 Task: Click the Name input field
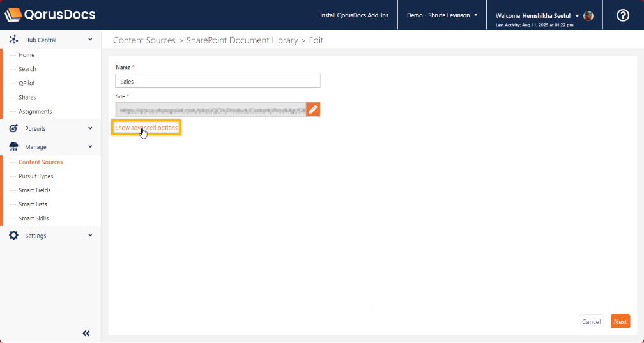point(218,80)
